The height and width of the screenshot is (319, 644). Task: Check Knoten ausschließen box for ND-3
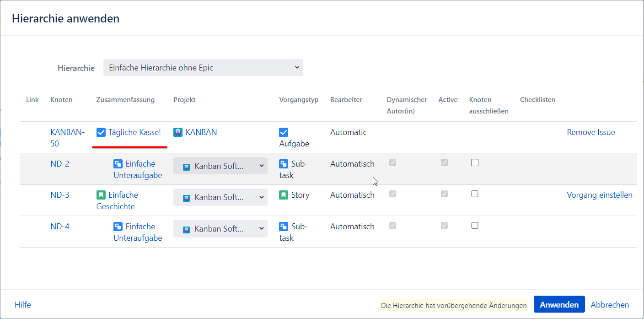point(475,194)
